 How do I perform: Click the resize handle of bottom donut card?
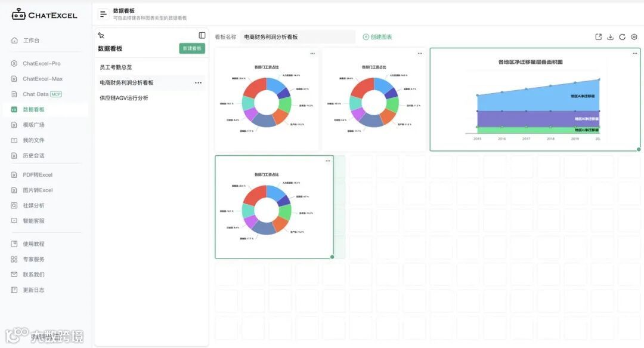point(332,257)
